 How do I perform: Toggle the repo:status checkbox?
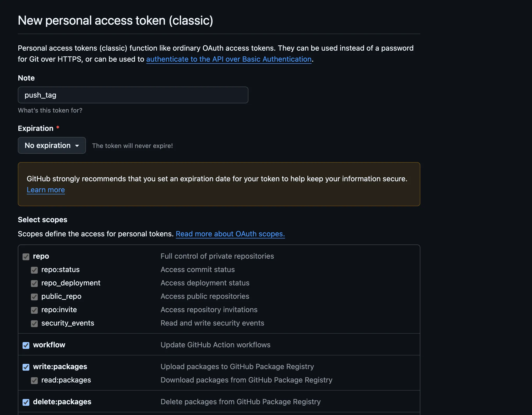34,270
